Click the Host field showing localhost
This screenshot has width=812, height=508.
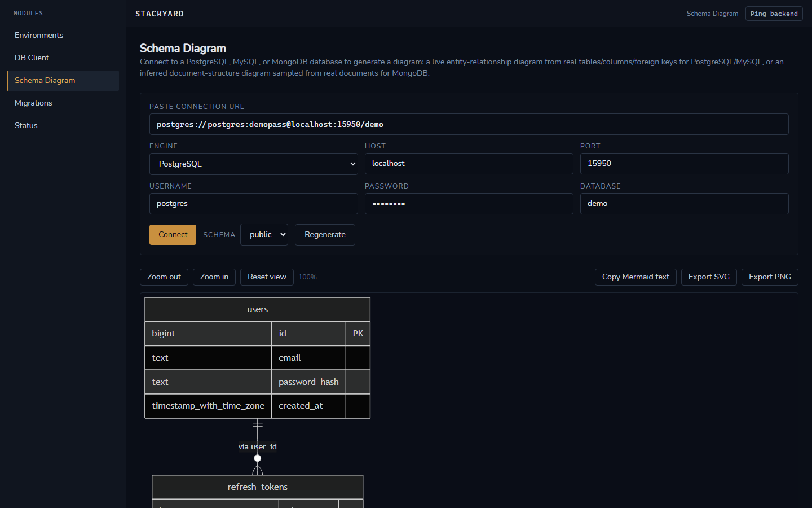coord(469,164)
